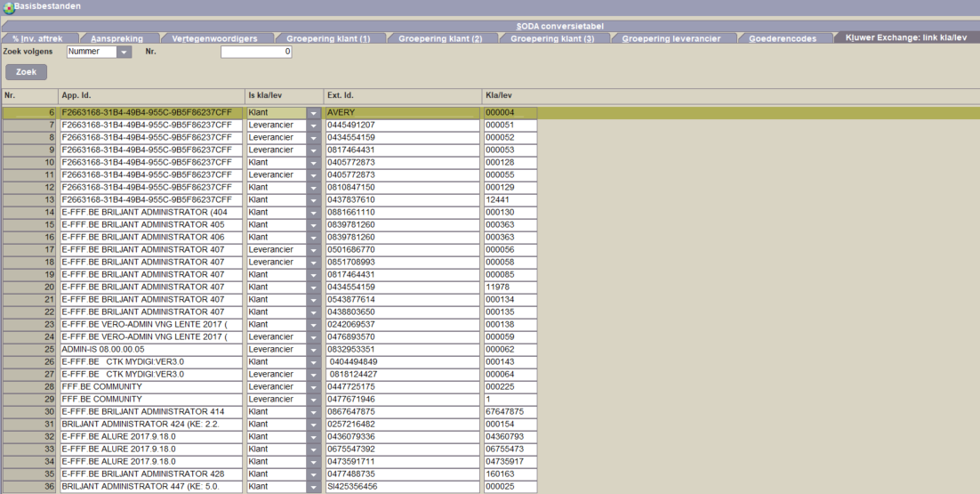
Task: Click the ADMIN-IS 08.00.00.05 App. Id. cell
Action: pos(150,350)
